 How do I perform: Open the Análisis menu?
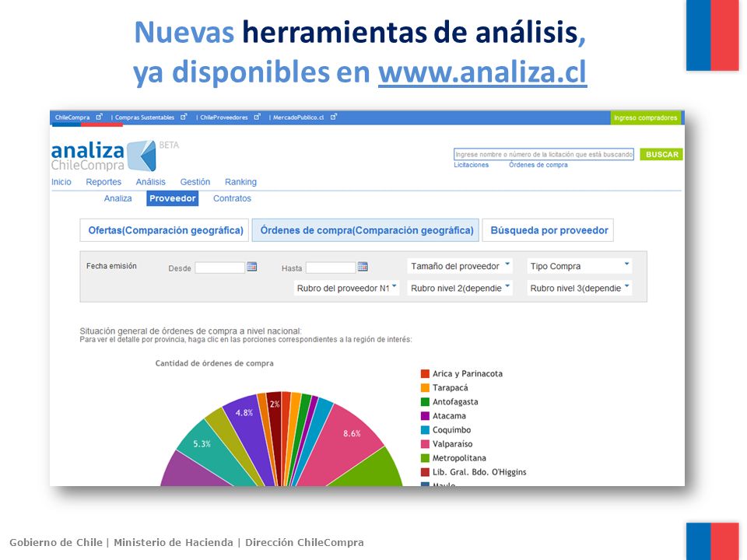coord(150,182)
